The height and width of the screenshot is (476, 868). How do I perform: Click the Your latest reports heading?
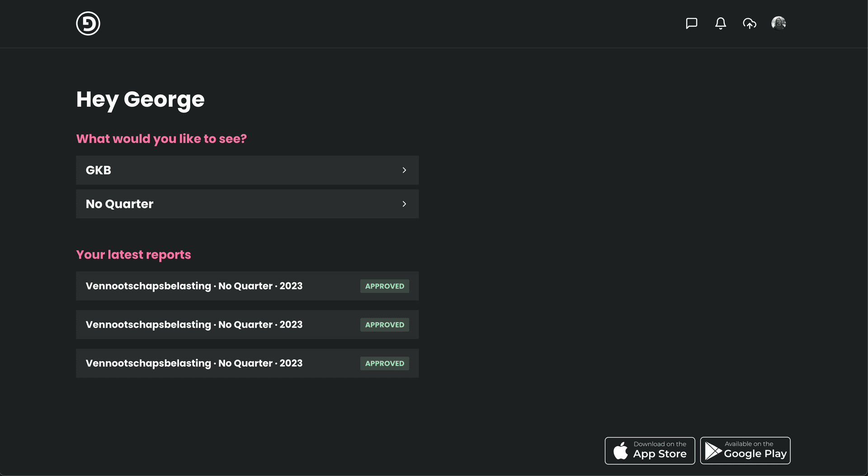click(133, 255)
